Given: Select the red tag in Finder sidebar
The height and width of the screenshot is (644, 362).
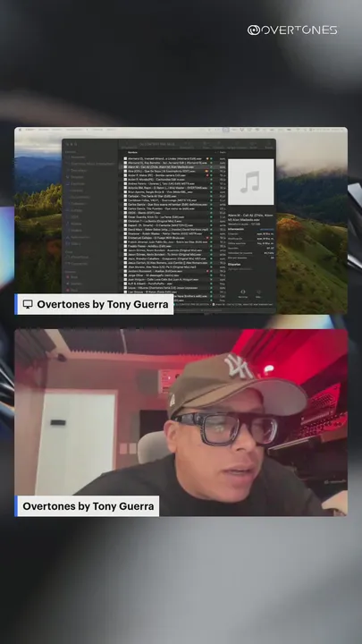Looking at the screenshot, I should point(73,277).
